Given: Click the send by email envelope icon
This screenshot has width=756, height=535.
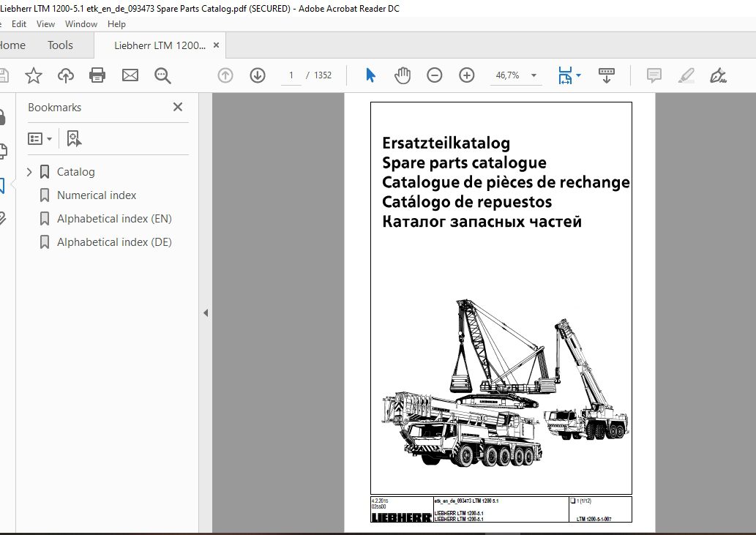Looking at the screenshot, I should (130, 75).
